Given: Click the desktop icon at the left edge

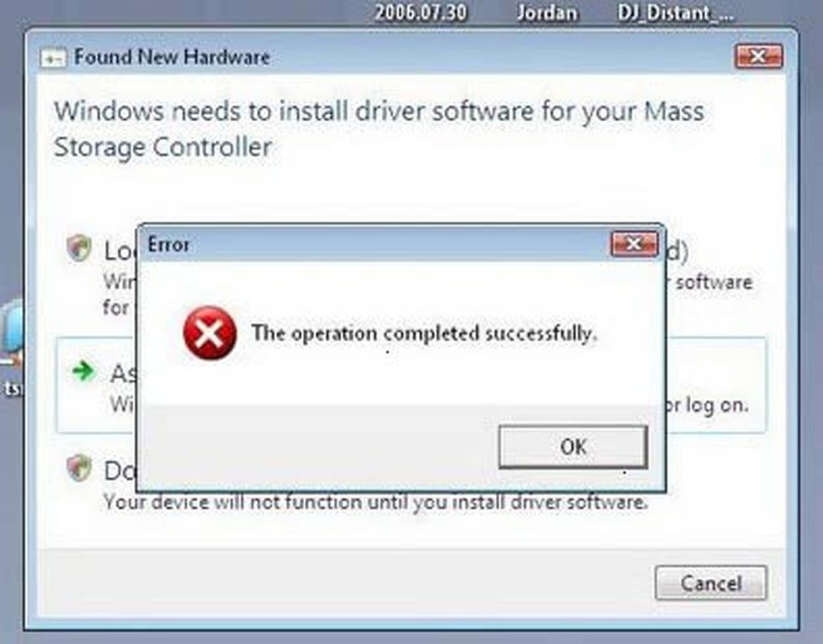Looking at the screenshot, I should pos(11,336).
